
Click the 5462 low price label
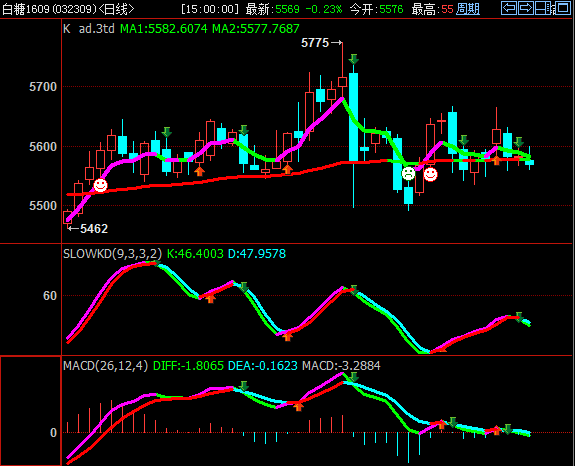click(94, 229)
